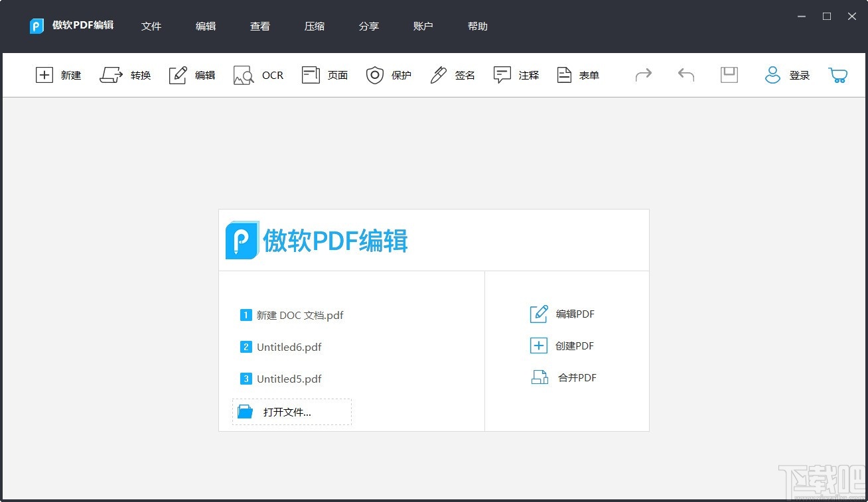This screenshot has width=868, height=502.
Task: Click the undo arrow icon
Action: 685,75
